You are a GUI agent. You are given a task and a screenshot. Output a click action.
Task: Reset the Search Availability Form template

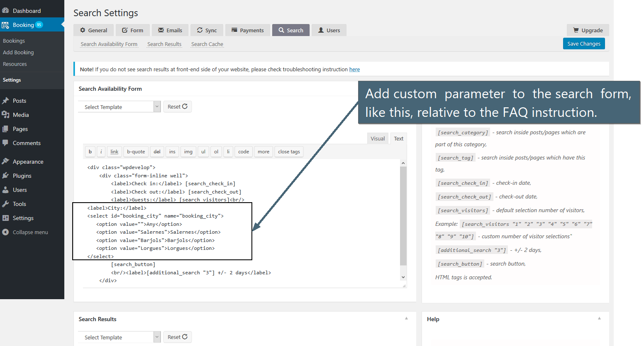178,106
